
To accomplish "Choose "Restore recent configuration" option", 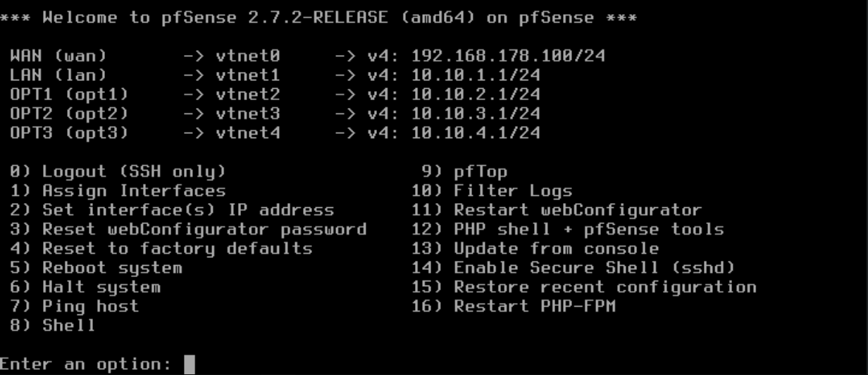I will pos(604,287).
